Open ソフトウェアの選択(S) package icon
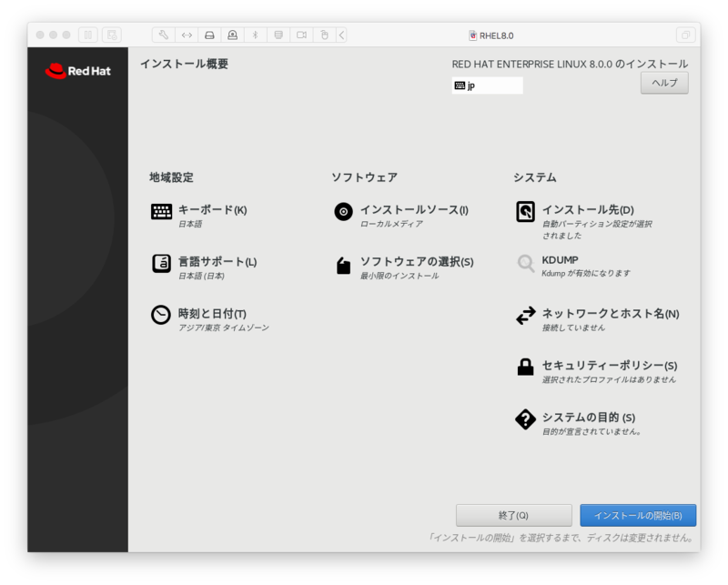The height and width of the screenshot is (585, 728). point(344,266)
